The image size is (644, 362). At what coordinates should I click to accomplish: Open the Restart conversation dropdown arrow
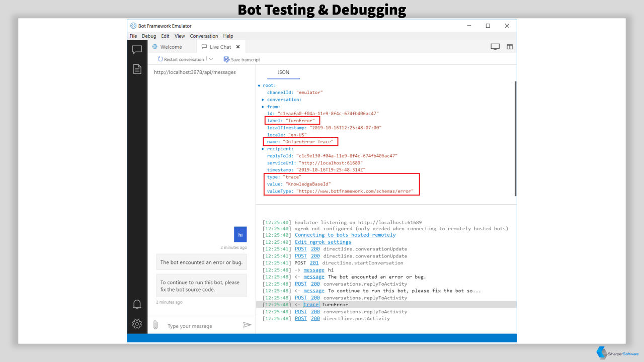point(211,59)
